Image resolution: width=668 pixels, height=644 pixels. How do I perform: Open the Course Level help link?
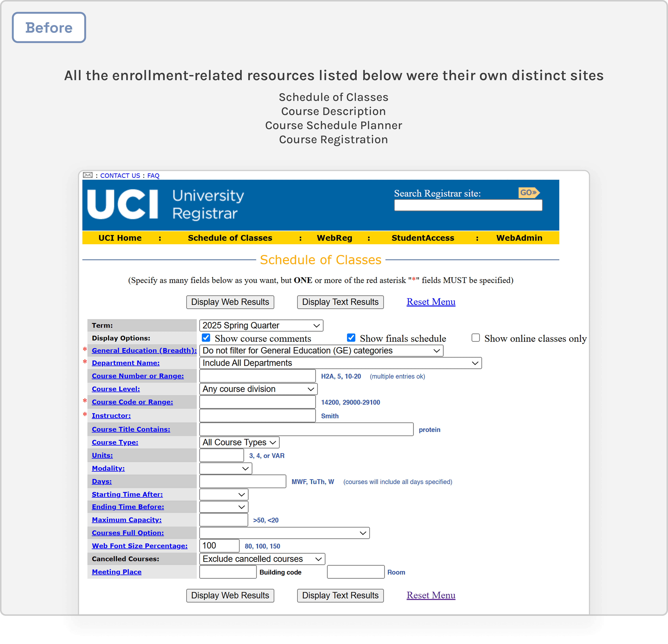tap(116, 389)
